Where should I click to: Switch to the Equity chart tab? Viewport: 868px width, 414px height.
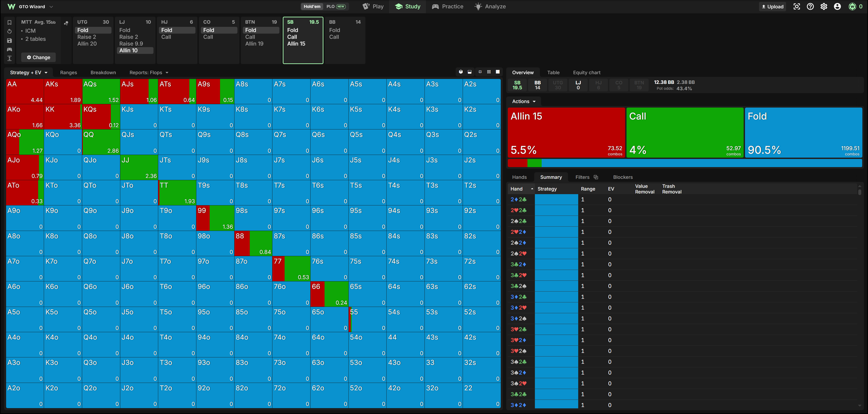click(587, 72)
